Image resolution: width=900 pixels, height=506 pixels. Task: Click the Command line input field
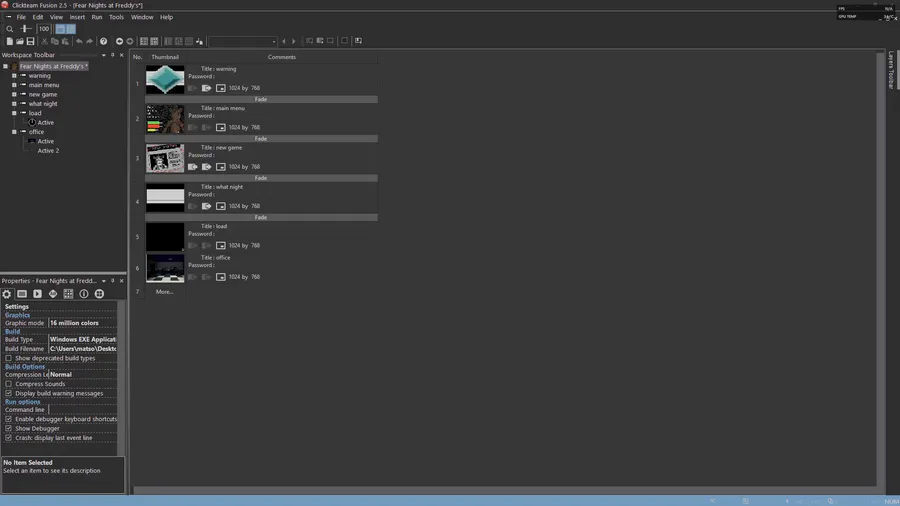[83, 410]
